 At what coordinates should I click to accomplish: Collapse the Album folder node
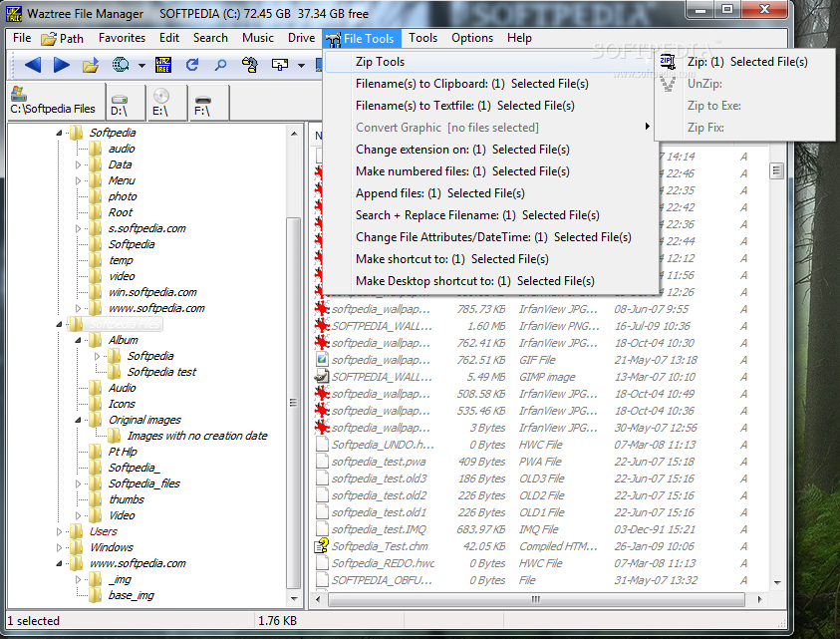[78, 340]
